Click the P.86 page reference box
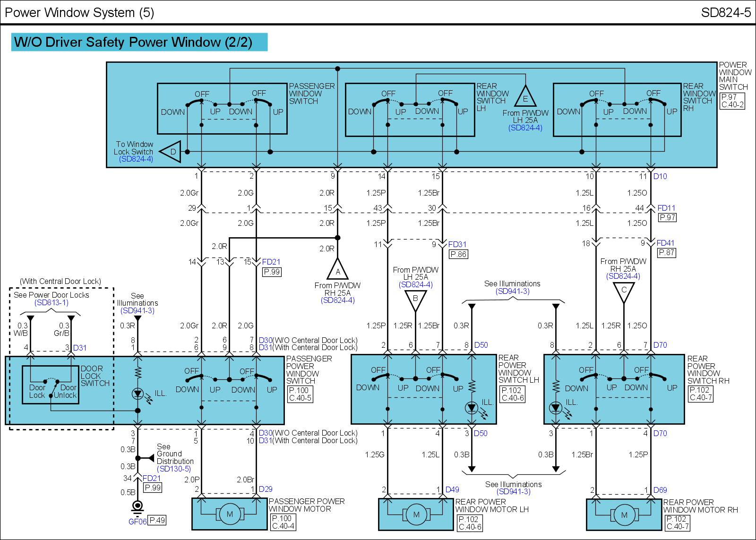This screenshot has width=756, height=540. (x=458, y=254)
